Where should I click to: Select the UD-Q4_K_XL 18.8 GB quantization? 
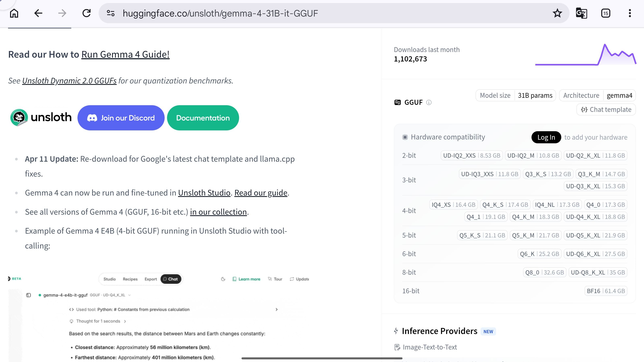coord(595,217)
